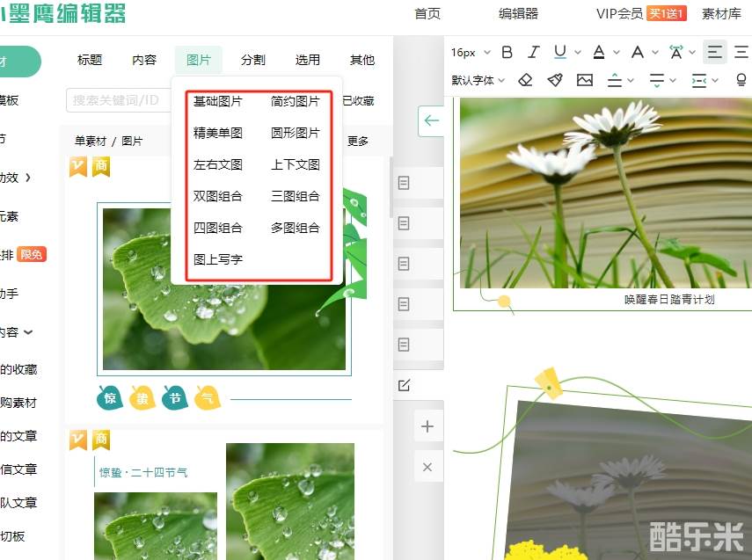Enable left text alignment

(x=714, y=53)
